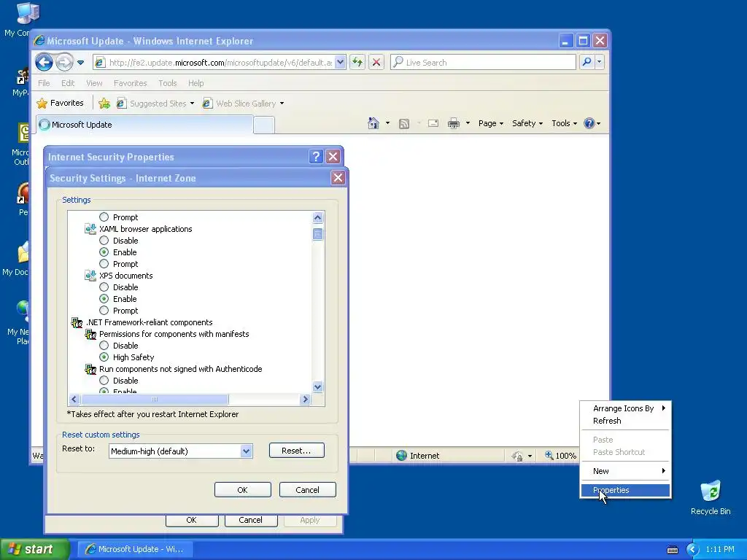
Task: Select the High Safety radio button
Action: [104, 357]
